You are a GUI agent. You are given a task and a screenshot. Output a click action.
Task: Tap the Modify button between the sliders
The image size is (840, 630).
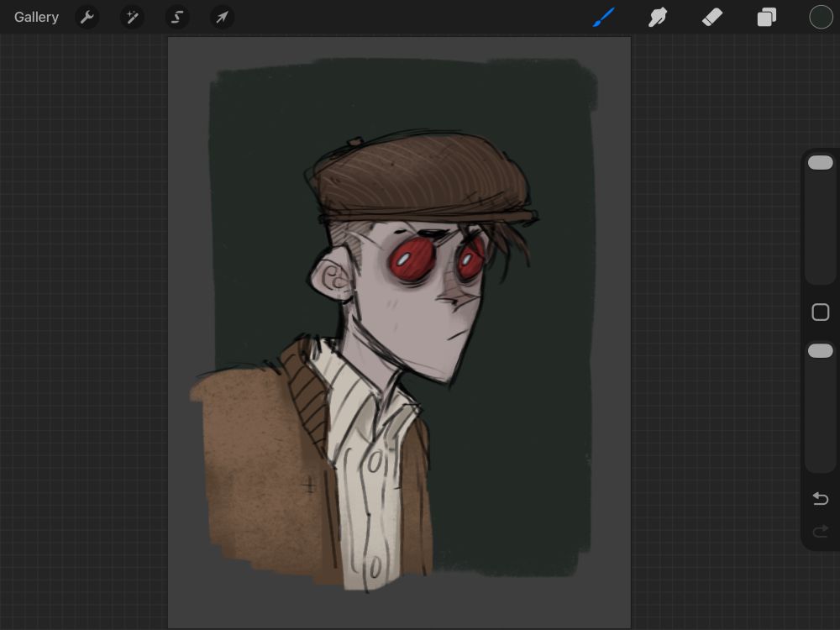click(821, 312)
